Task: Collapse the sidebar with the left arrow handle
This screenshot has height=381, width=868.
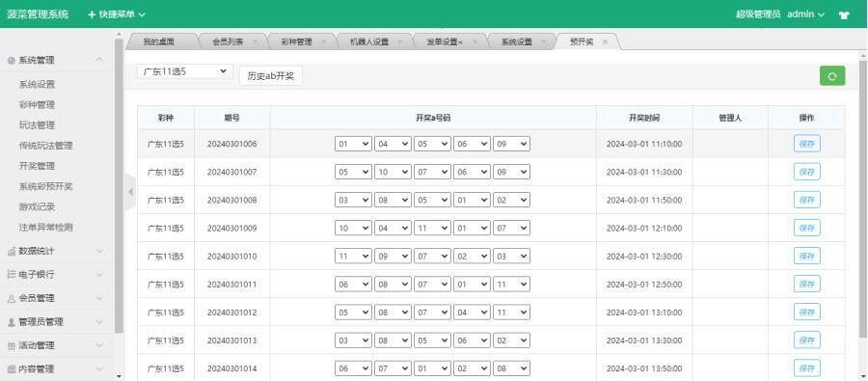Action: click(x=130, y=192)
